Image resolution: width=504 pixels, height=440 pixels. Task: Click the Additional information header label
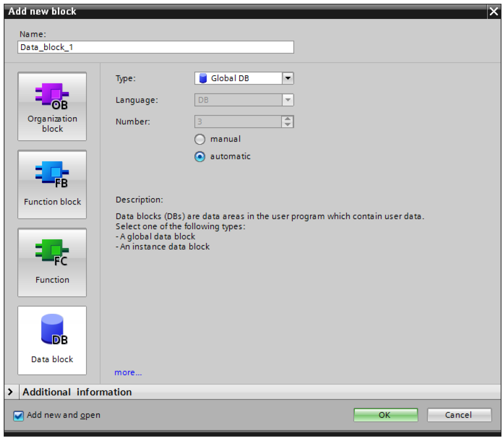coord(77,392)
